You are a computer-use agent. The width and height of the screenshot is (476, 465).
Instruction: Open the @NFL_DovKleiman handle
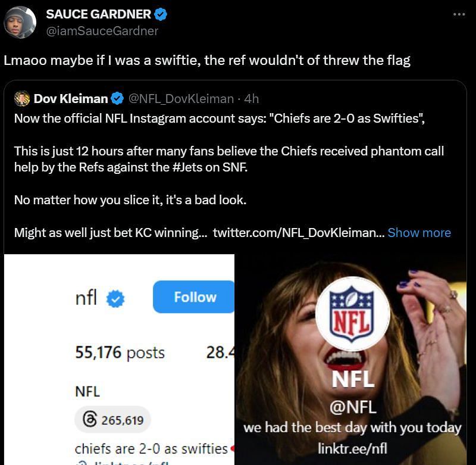click(x=181, y=99)
